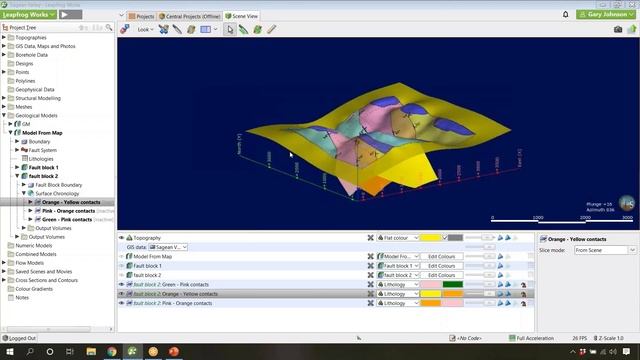Open Lithology dropdown for Green - Pink contacts
640x360 pixels.
398,284
